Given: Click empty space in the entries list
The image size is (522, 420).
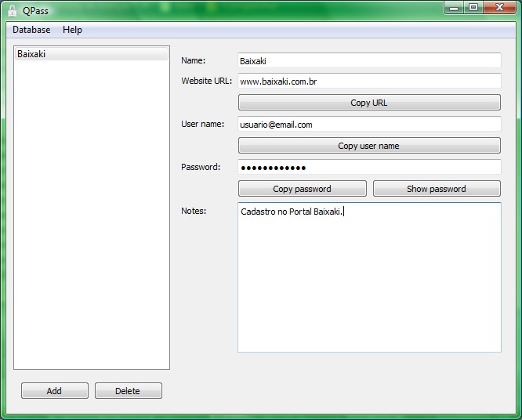Looking at the screenshot, I should click(x=91, y=219).
